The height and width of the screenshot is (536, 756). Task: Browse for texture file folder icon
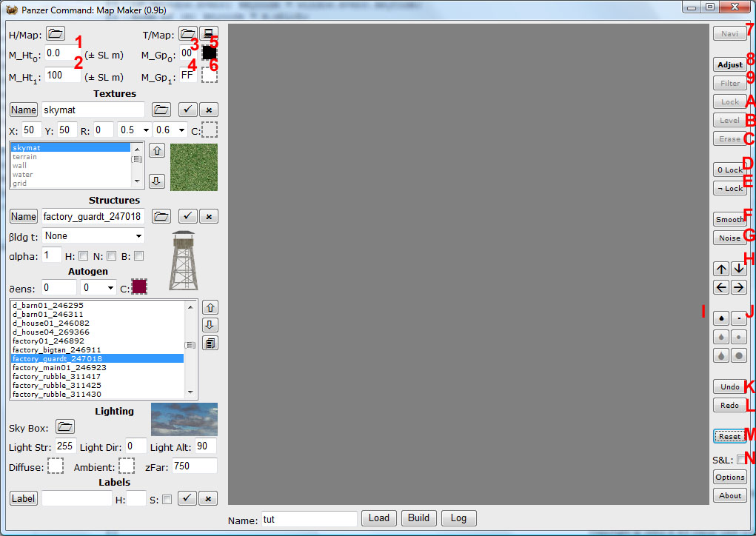coord(161,110)
